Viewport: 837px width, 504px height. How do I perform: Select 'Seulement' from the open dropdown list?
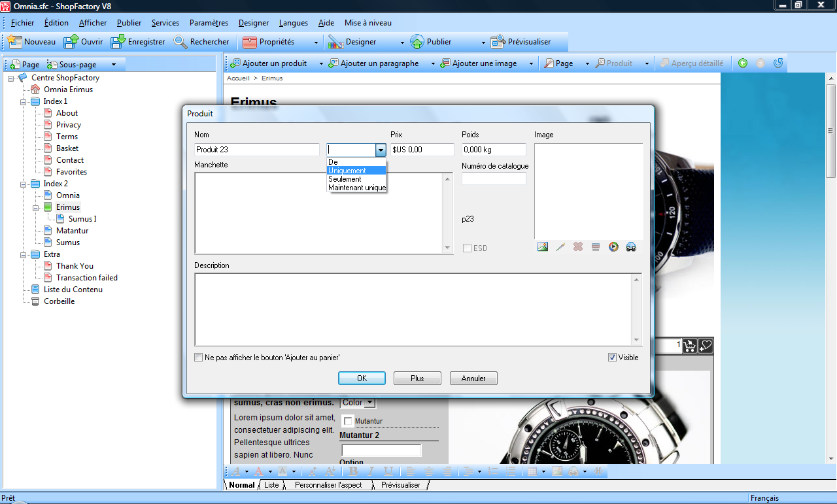pyautogui.click(x=345, y=179)
